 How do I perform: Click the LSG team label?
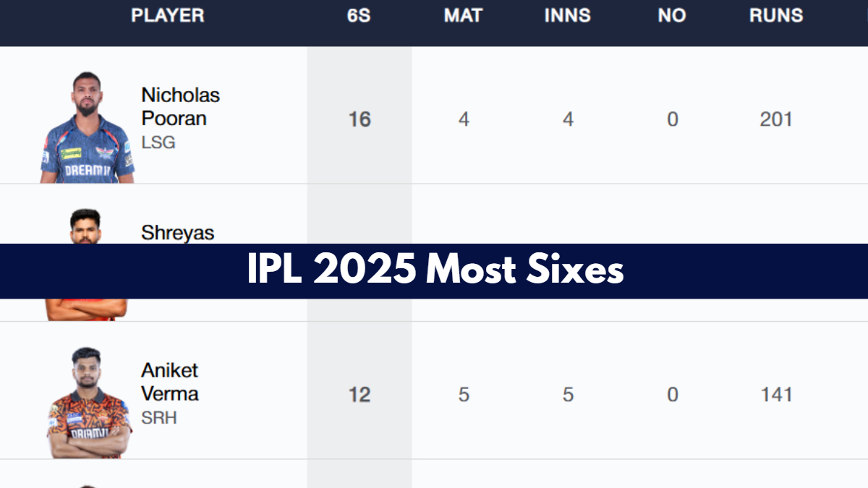(x=158, y=142)
